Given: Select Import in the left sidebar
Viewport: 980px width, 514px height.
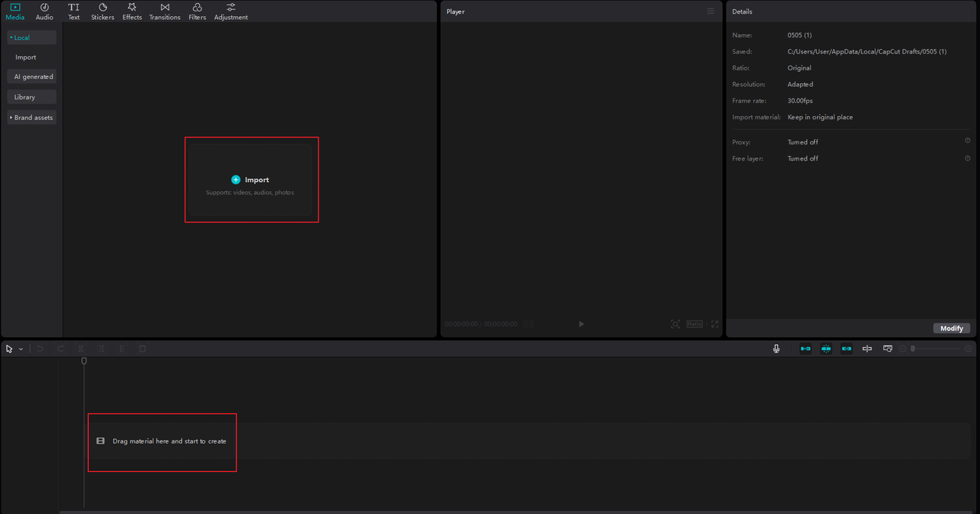Looking at the screenshot, I should tap(25, 57).
